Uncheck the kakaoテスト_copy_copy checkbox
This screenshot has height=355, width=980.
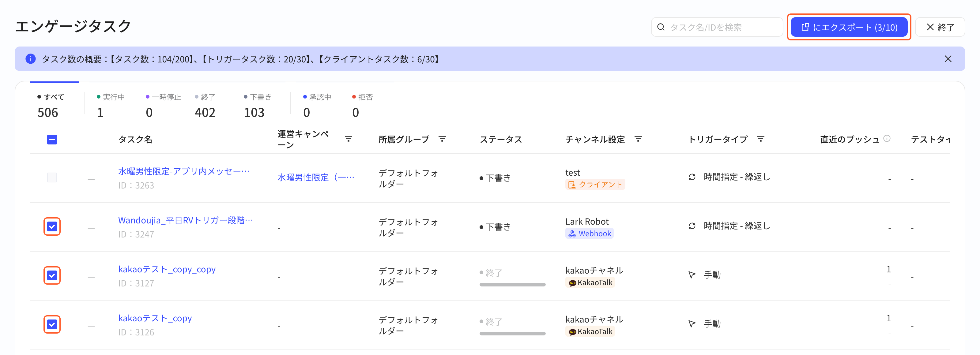tap(52, 275)
